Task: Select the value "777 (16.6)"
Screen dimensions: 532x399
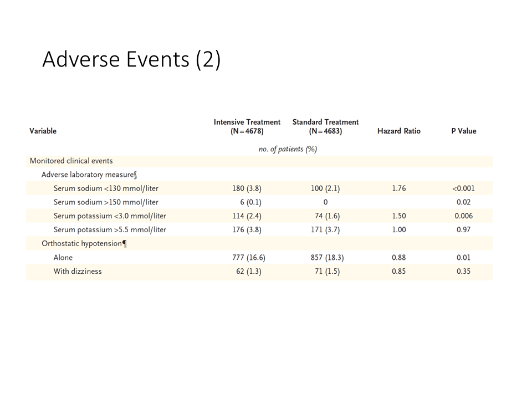Action: 249,258
